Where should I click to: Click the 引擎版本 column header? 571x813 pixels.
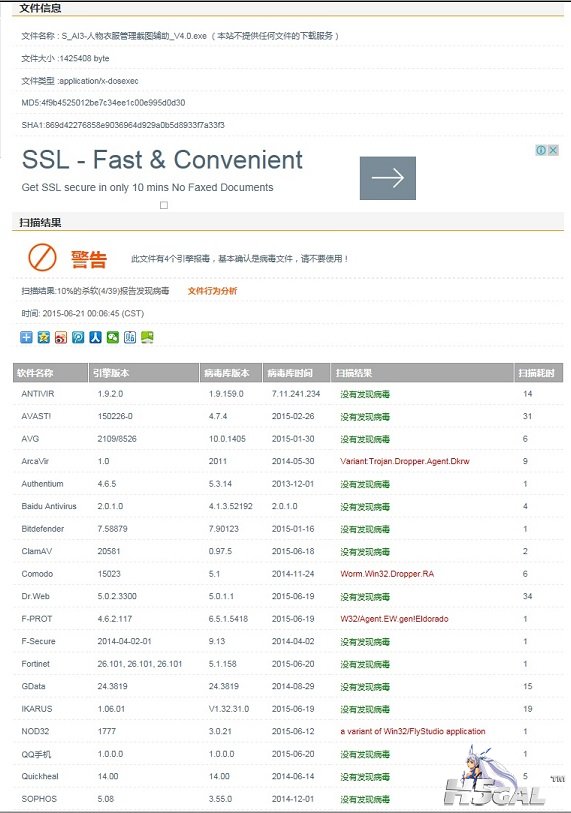(144, 373)
